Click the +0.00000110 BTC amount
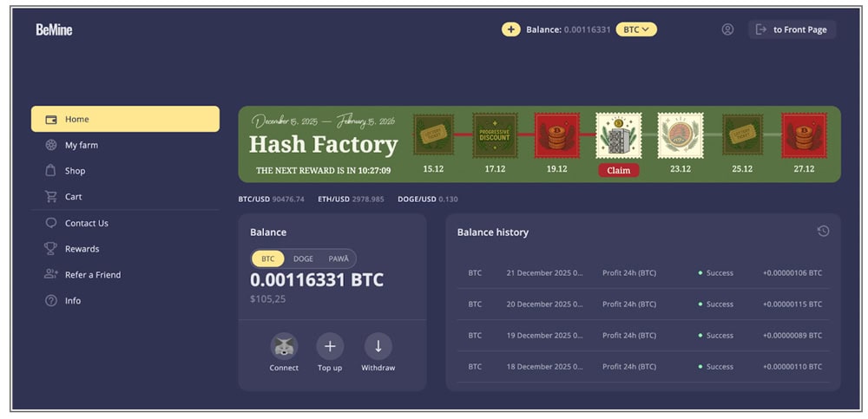This screenshot has height=419, width=868. 792,366
